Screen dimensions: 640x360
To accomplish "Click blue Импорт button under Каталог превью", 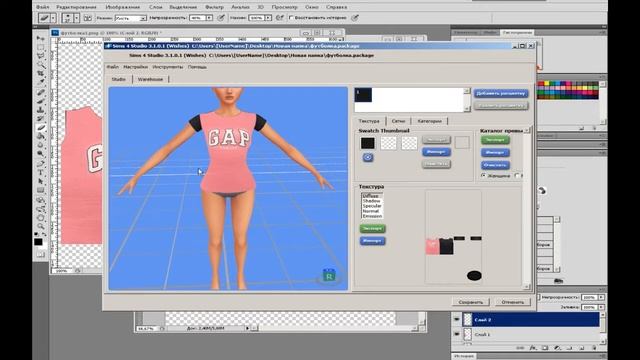I will [x=495, y=153].
